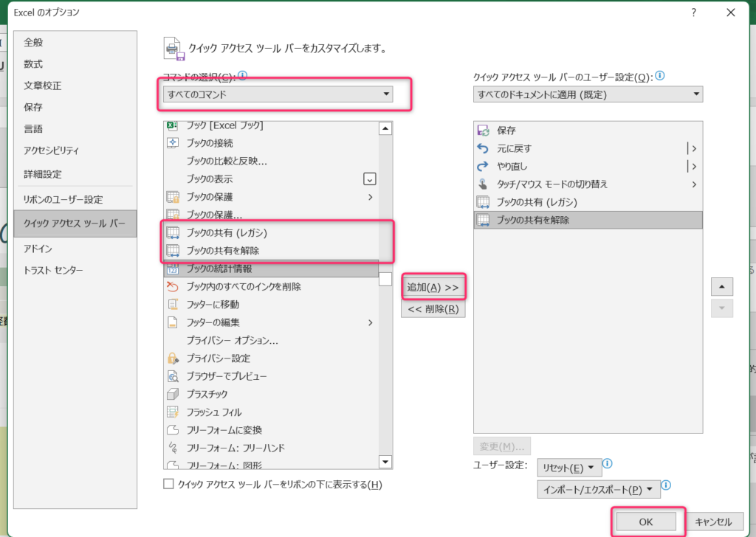
Task: Select the Redo icon in the right list
Action: click(x=484, y=166)
